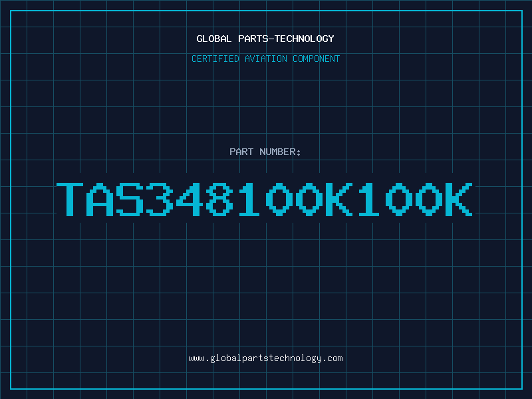The height and width of the screenshot is (399, 532).
Task: Open the www.globalpartstechnology.com link
Action: [265, 358]
